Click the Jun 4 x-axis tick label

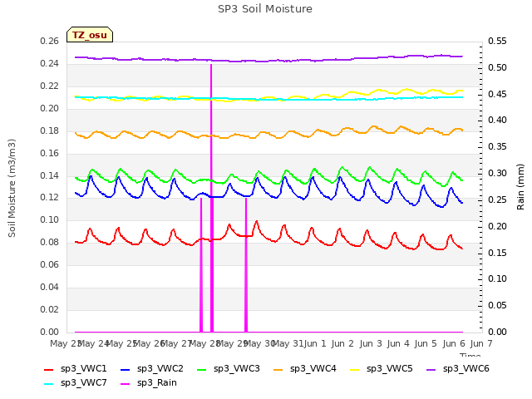pos(398,343)
